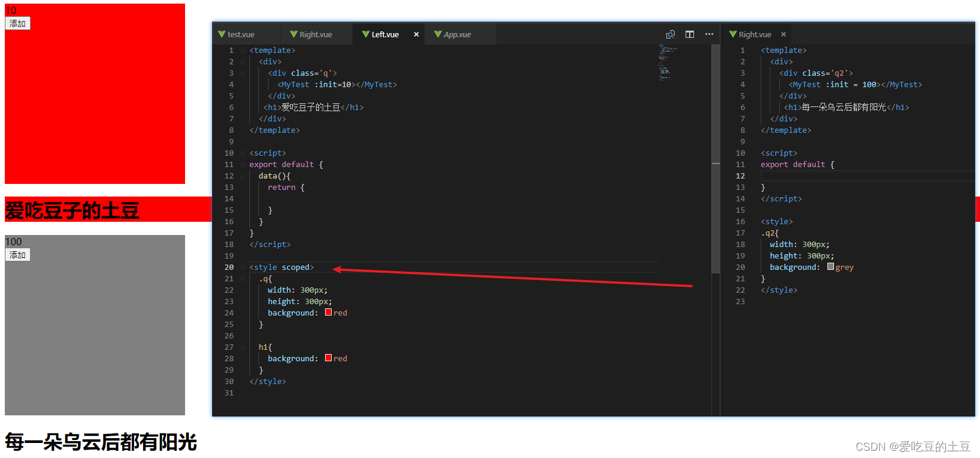Image resolution: width=980 pixels, height=458 pixels.
Task: Click the <h1>爱吃豆子的土豆</h1> code line
Action: coord(314,108)
